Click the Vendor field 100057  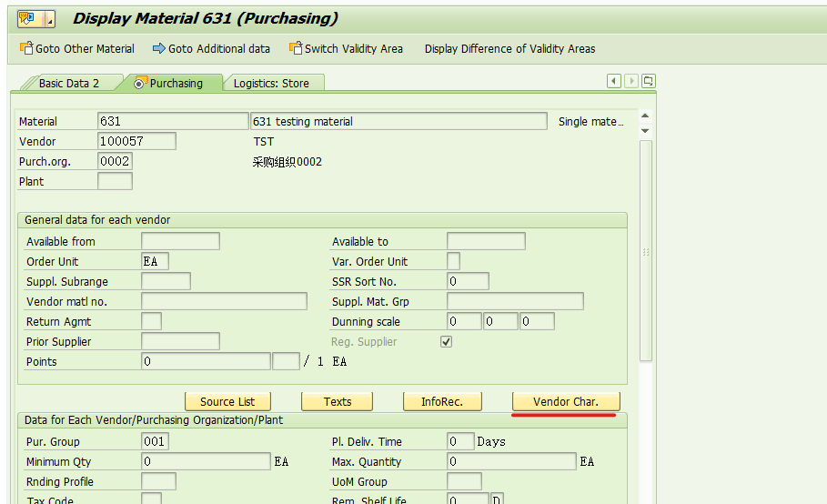[x=136, y=141]
